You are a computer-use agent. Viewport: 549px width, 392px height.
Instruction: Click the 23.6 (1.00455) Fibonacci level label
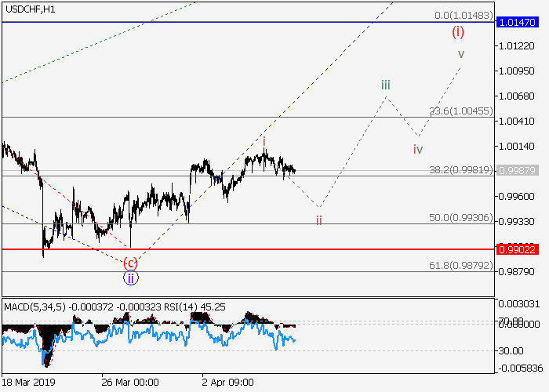pos(463,111)
